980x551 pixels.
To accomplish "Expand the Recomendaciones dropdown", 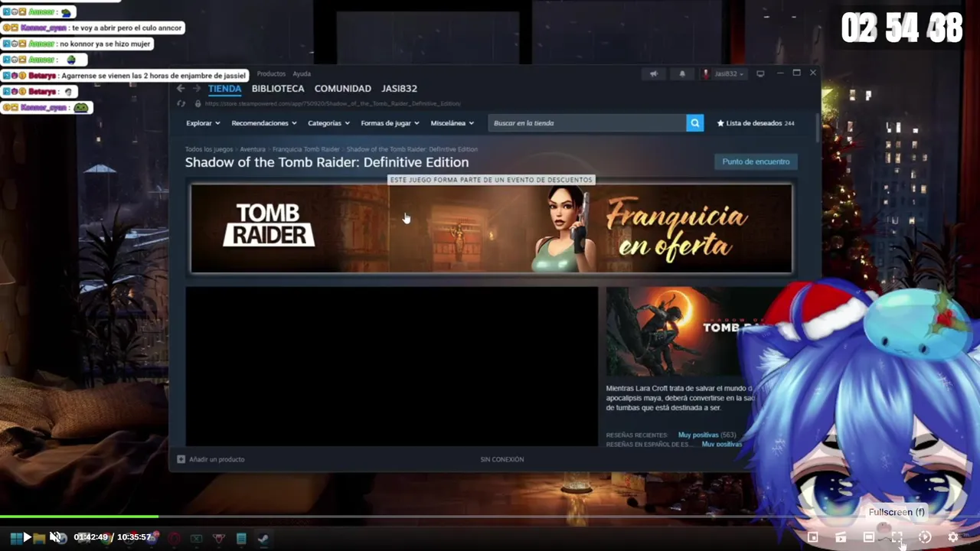I will (264, 123).
